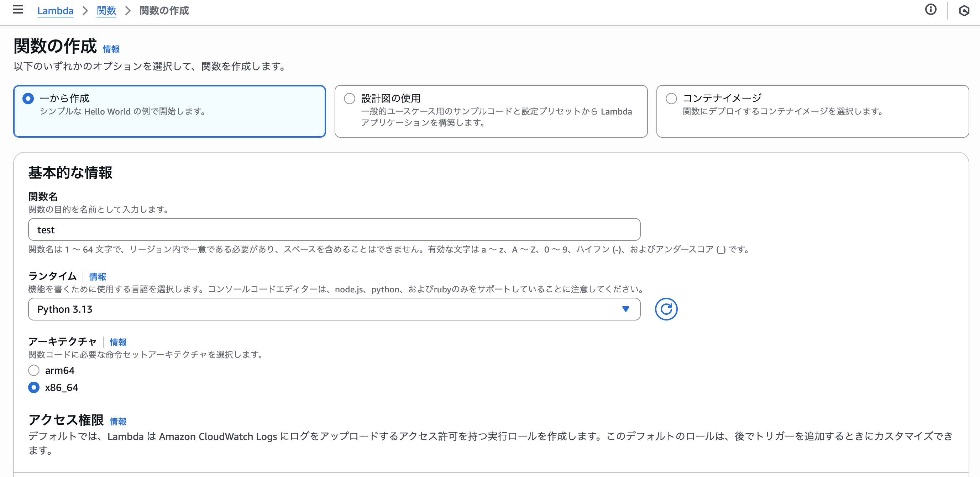Refresh the runtime list with circular arrow

pyautogui.click(x=666, y=309)
